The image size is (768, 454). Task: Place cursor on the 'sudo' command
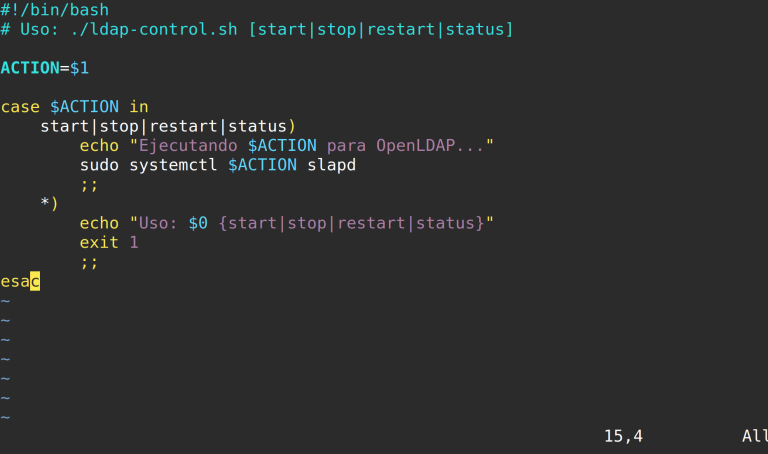click(99, 164)
